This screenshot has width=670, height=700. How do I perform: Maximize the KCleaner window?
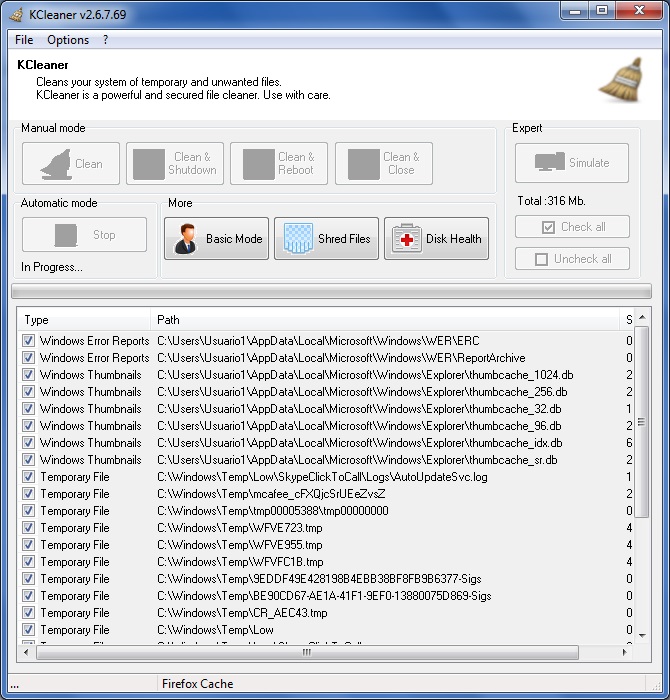click(x=602, y=11)
